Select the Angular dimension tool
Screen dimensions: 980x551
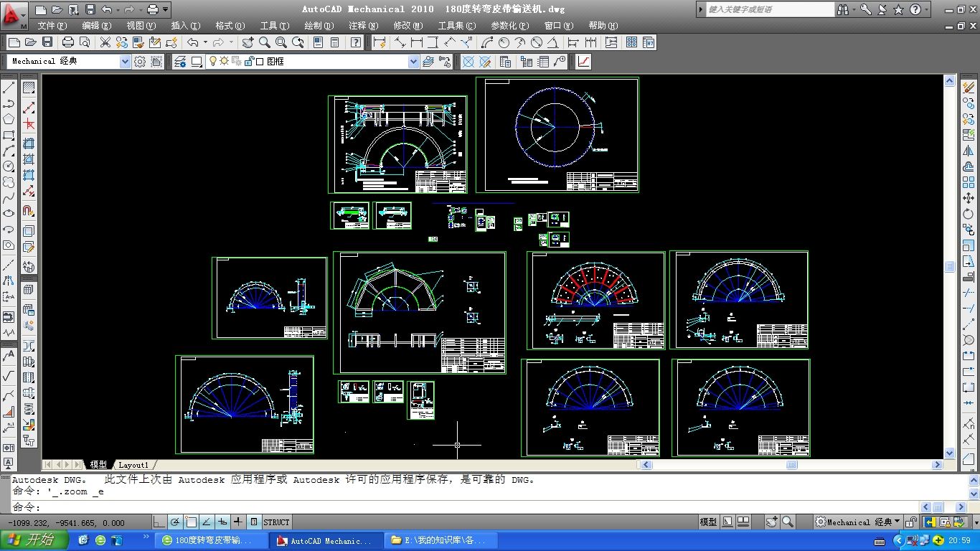point(552,42)
